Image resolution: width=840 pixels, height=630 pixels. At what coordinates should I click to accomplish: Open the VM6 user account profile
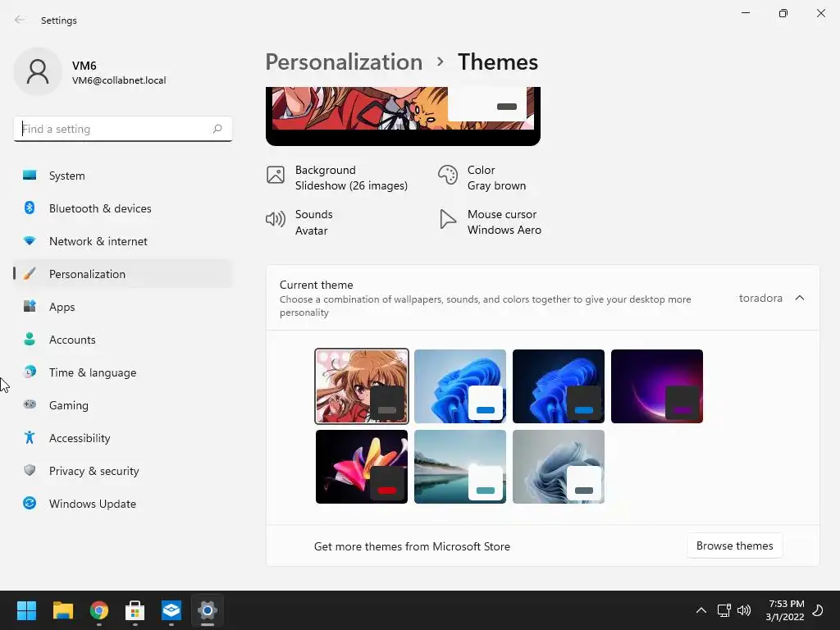[x=90, y=72]
